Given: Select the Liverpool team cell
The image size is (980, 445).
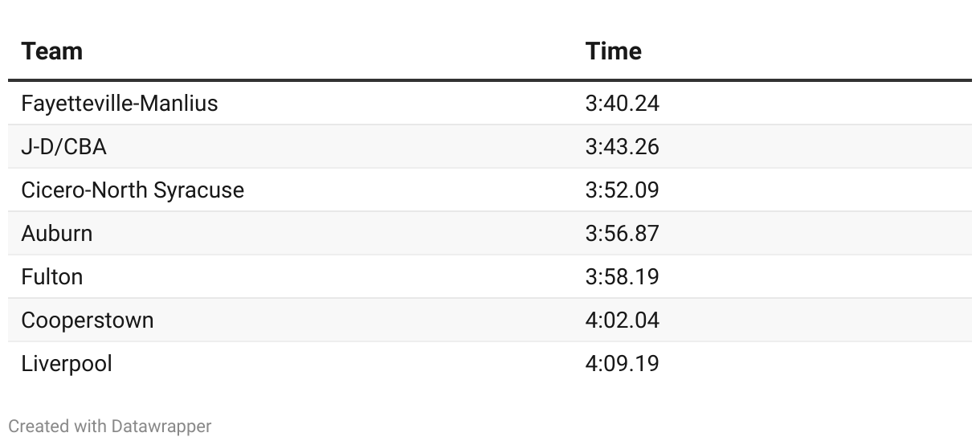Looking at the screenshot, I should coord(67,364).
